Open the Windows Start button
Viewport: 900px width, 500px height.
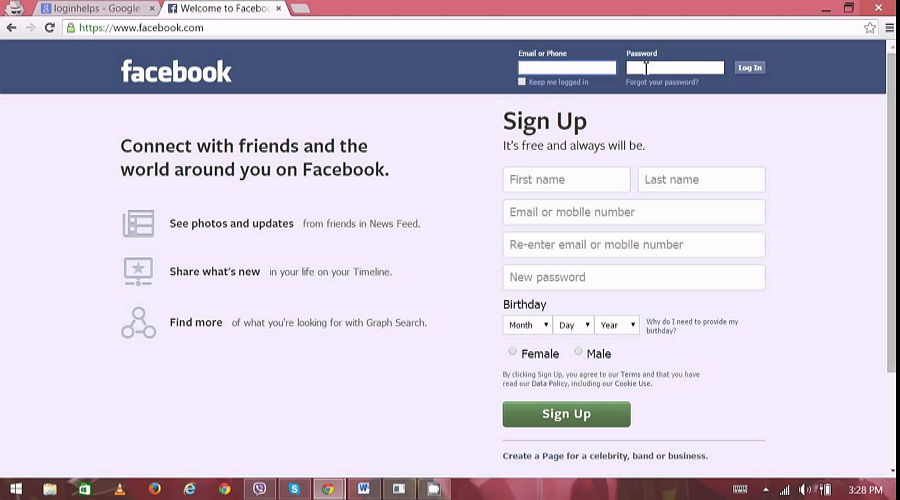(15, 489)
